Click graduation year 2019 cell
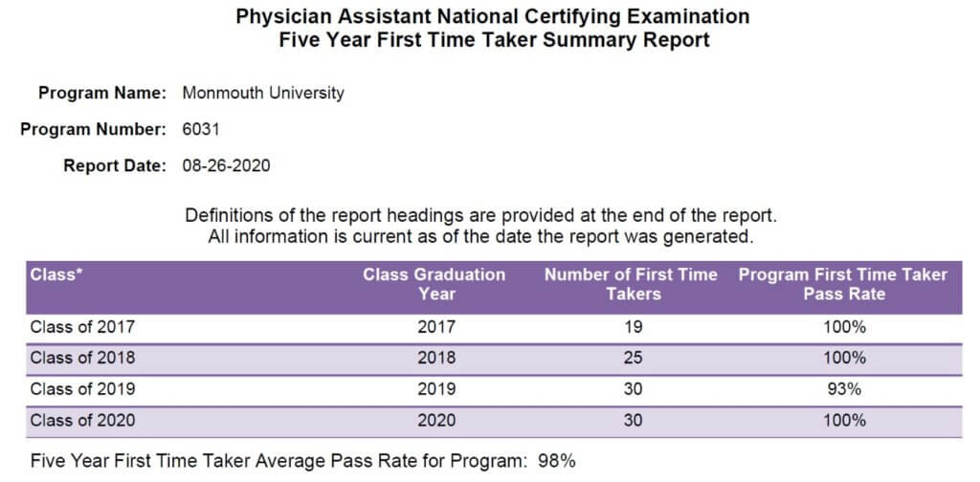The image size is (980, 482). (x=436, y=389)
